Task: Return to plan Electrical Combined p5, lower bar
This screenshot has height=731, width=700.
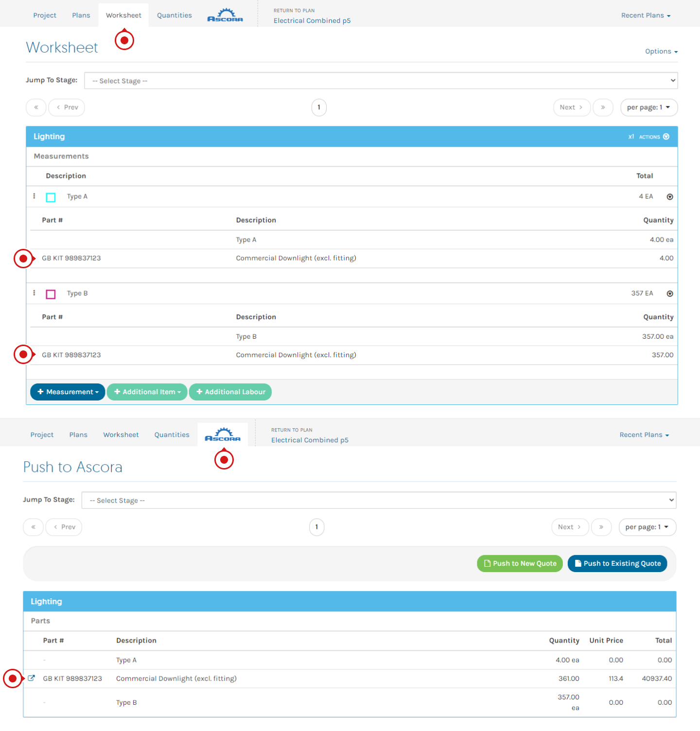Action: point(310,440)
